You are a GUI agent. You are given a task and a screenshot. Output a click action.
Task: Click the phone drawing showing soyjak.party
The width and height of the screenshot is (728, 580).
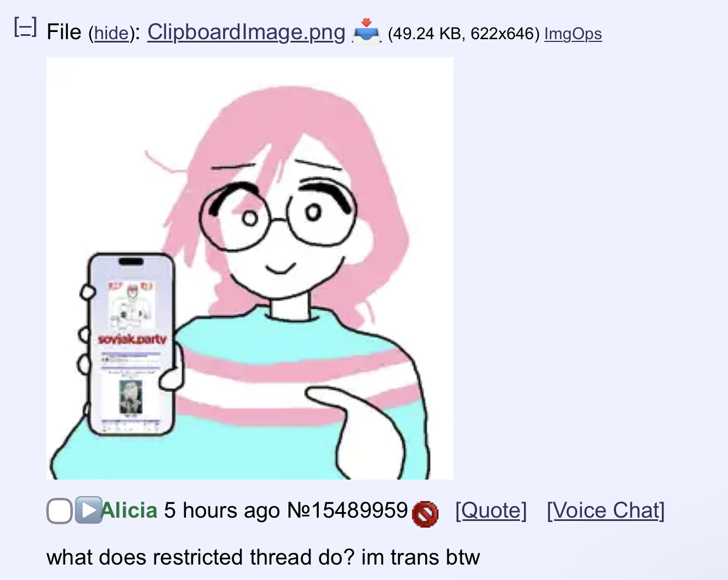[x=131, y=344]
